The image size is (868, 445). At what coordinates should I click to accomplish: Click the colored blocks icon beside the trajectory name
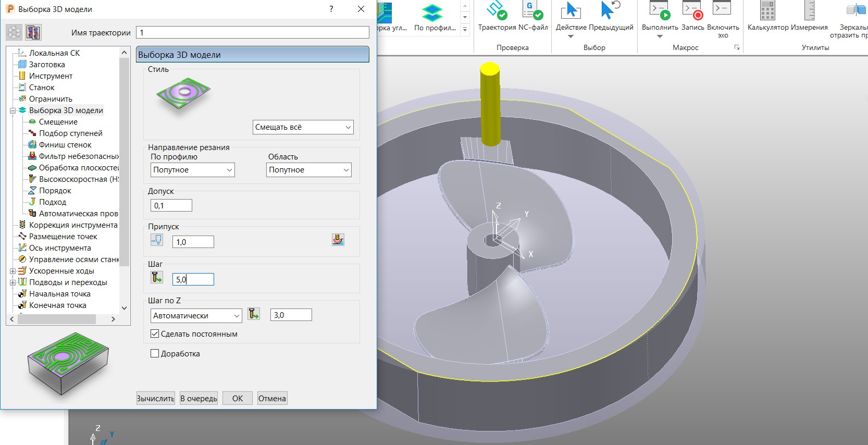pyautogui.click(x=33, y=32)
